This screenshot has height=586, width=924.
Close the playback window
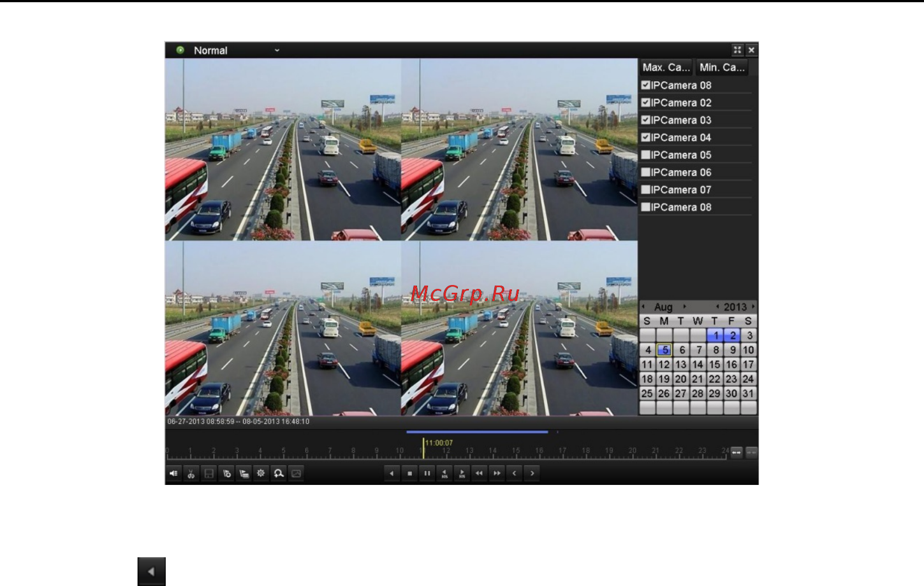click(x=751, y=50)
